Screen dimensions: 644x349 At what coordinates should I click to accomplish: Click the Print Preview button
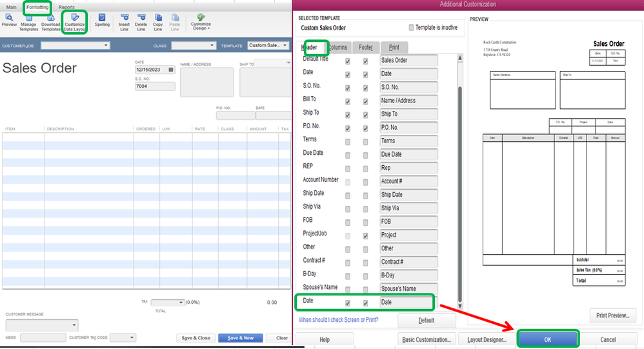click(x=613, y=315)
